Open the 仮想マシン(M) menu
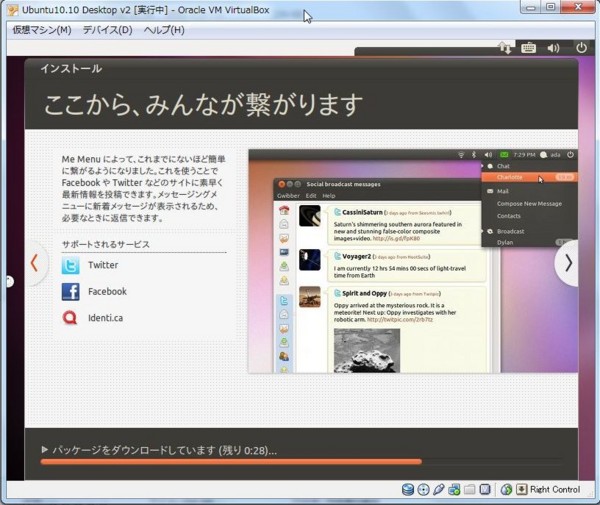This screenshot has width=600, height=505. pyautogui.click(x=42, y=30)
